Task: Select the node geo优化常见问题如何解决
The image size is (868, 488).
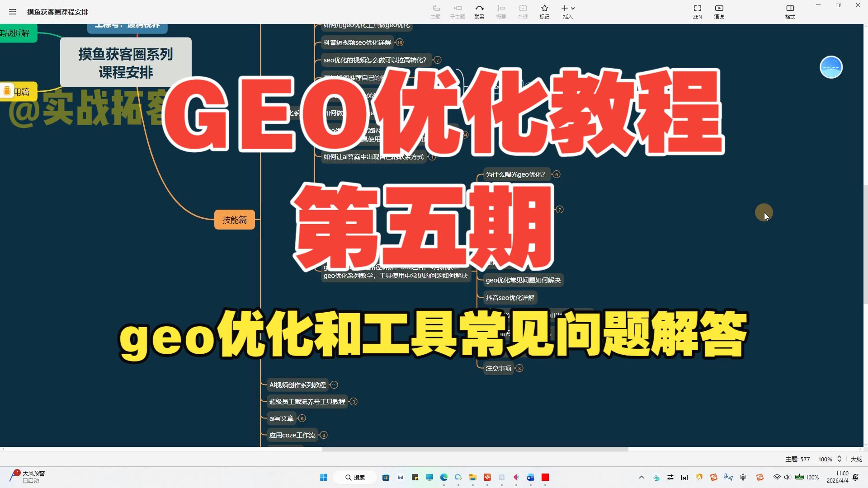Action: coord(523,280)
